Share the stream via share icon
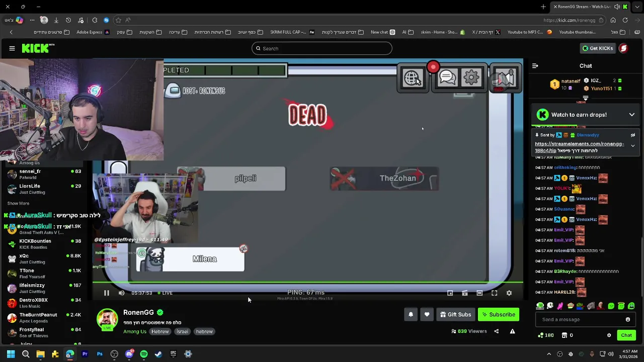 pyautogui.click(x=496, y=331)
